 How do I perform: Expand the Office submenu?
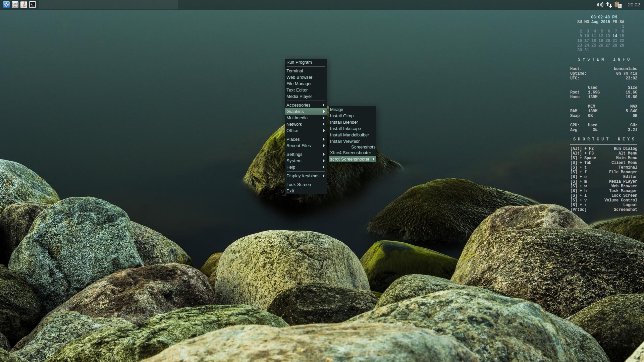click(x=306, y=131)
